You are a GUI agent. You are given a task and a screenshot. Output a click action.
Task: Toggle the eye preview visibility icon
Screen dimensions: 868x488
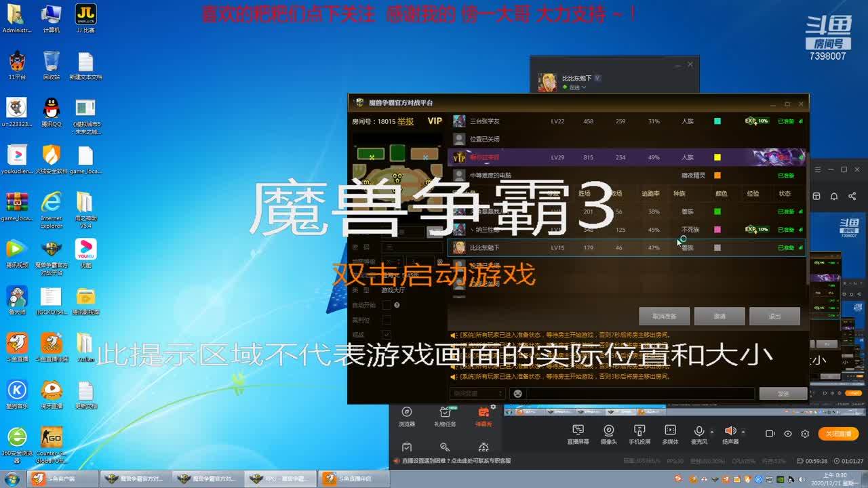click(787, 434)
